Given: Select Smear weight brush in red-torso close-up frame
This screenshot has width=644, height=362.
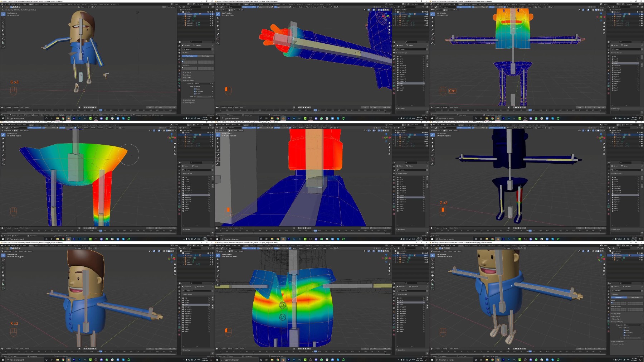Looking at the screenshot, I should [x=218, y=146].
